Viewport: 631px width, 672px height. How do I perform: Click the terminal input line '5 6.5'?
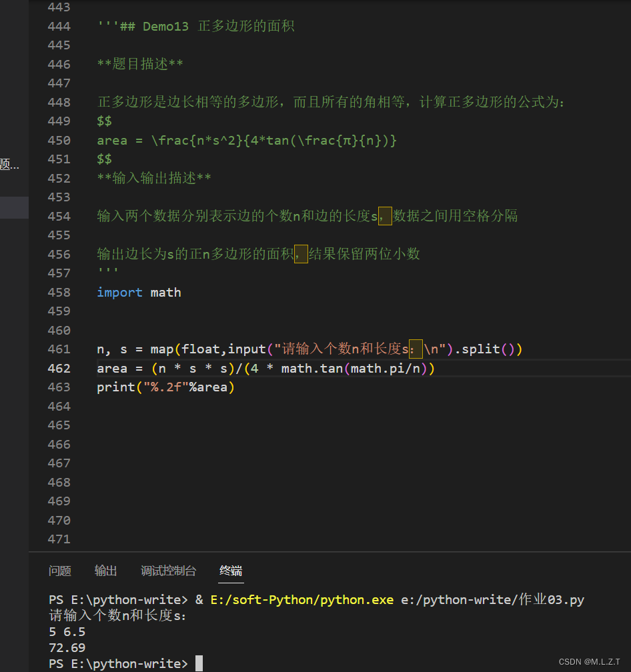coord(67,632)
